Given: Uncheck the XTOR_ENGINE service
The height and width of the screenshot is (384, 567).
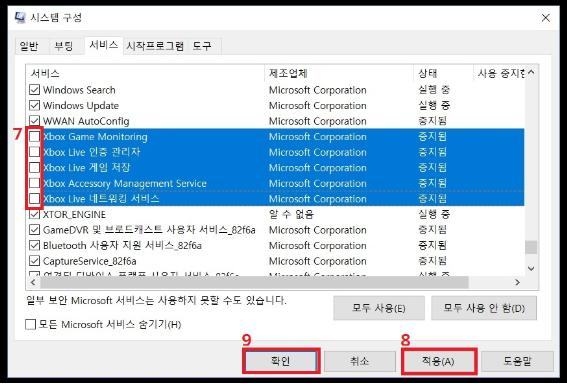Looking at the screenshot, I should pyautogui.click(x=34, y=214).
